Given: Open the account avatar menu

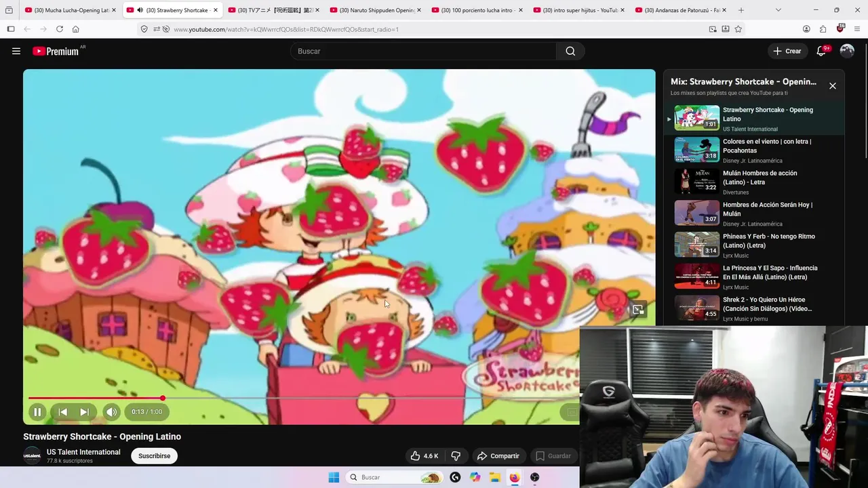Looking at the screenshot, I should click(847, 51).
